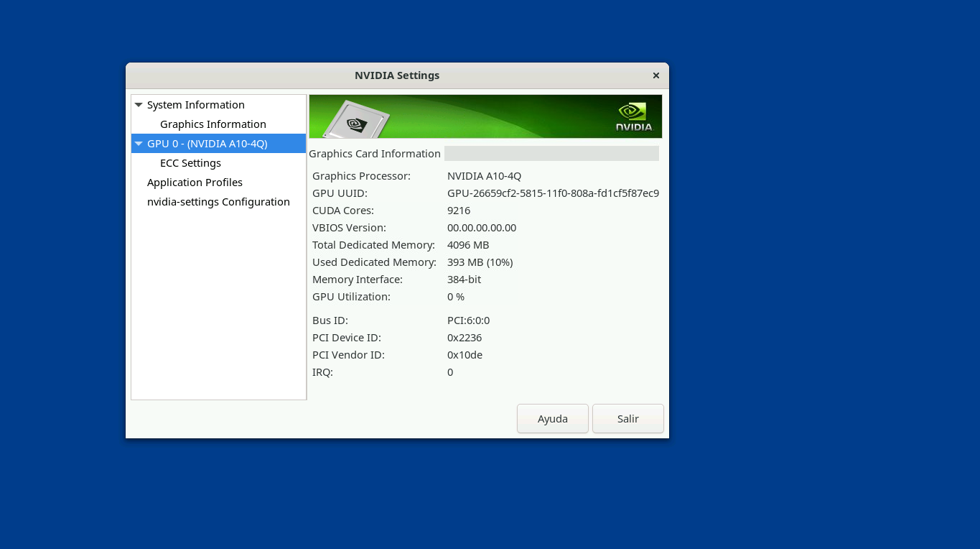Select GPU 0 - (NVIDIA A10-4Q) entry
Image resolution: width=980 pixels, height=549 pixels.
[x=207, y=144]
